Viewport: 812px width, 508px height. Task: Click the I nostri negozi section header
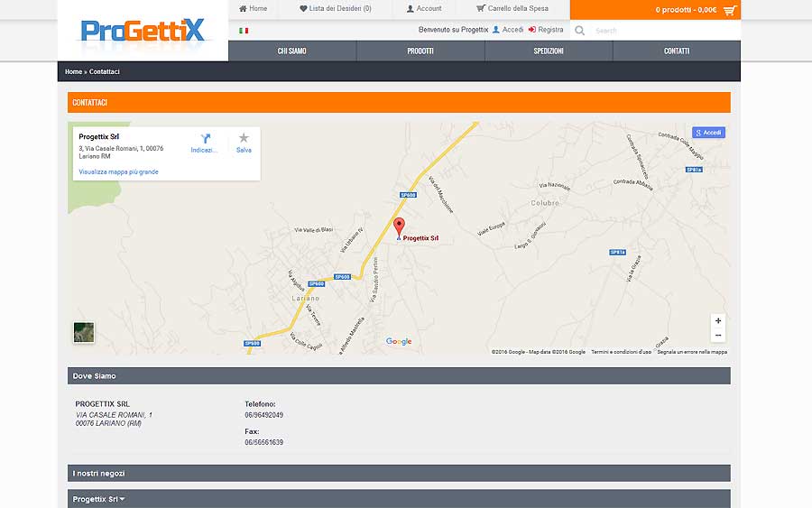coord(399,474)
